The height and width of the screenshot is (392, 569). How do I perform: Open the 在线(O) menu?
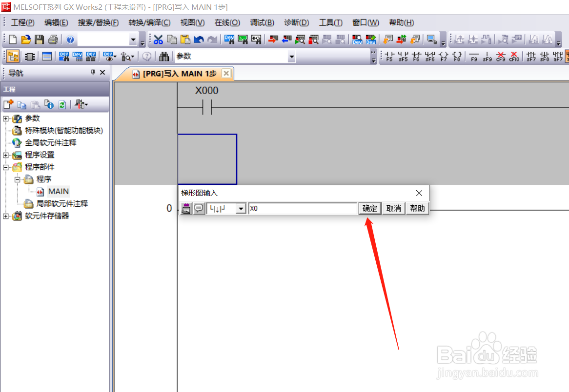point(227,22)
